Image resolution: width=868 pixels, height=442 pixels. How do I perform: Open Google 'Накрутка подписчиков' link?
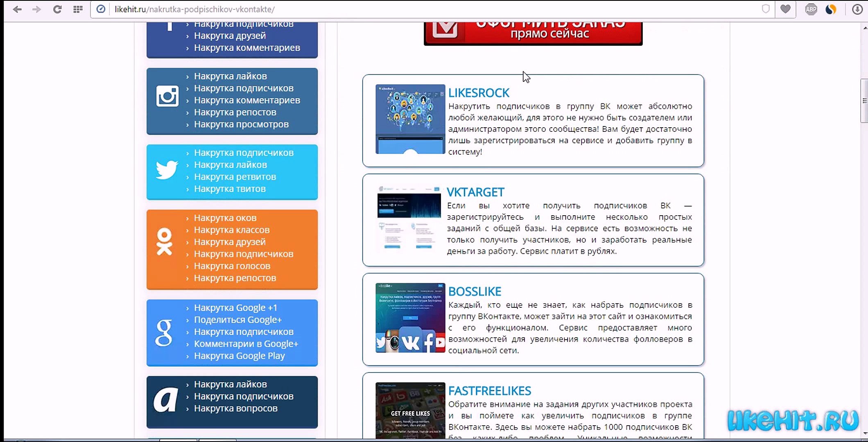(x=244, y=332)
